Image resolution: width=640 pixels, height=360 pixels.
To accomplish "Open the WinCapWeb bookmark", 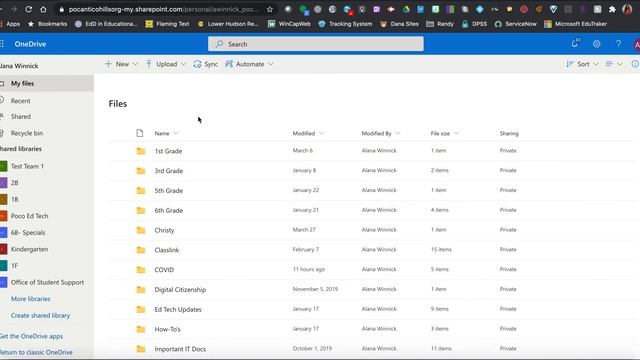I will pyautogui.click(x=289, y=24).
